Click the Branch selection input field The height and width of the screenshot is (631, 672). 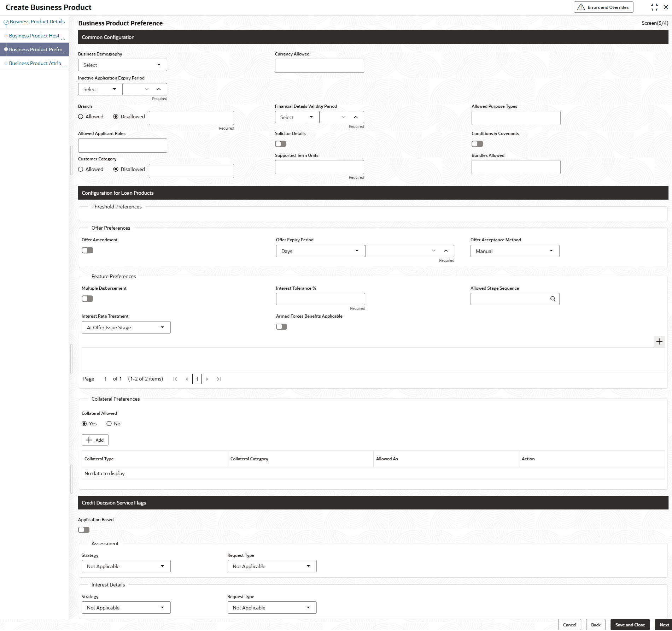[x=191, y=118]
